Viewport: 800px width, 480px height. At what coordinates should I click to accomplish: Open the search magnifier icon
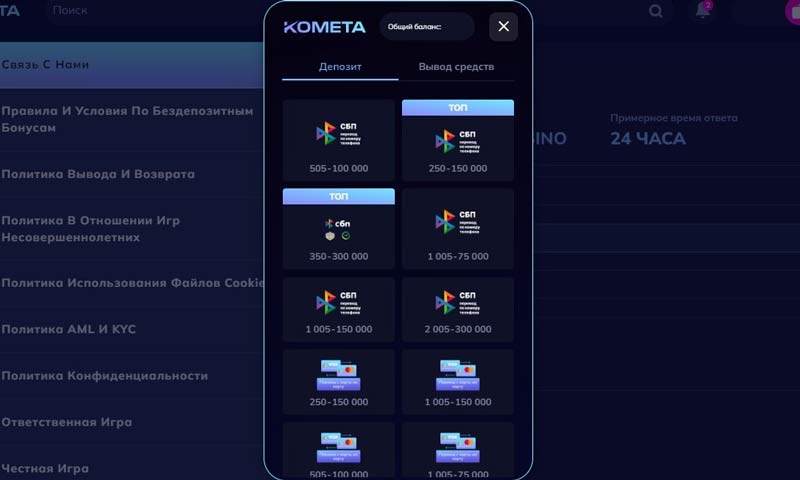[x=656, y=11]
